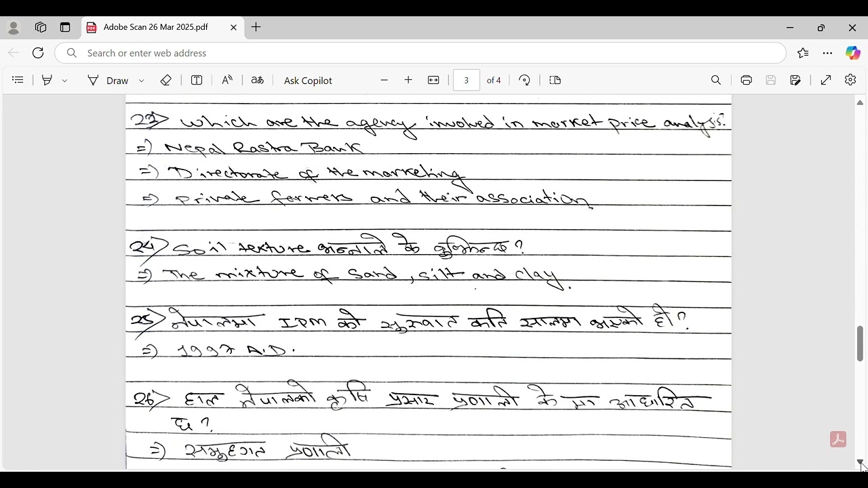Screen dimensions: 868x488
Task: Click the scroll down arrow of scrollbar
Action: (x=860, y=462)
